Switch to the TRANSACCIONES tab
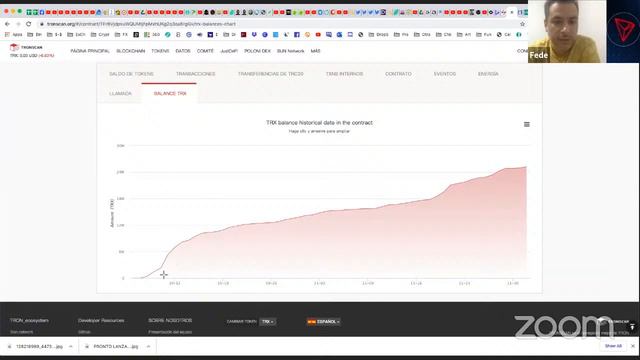The width and height of the screenshot is (640, 360). [196, 74]
